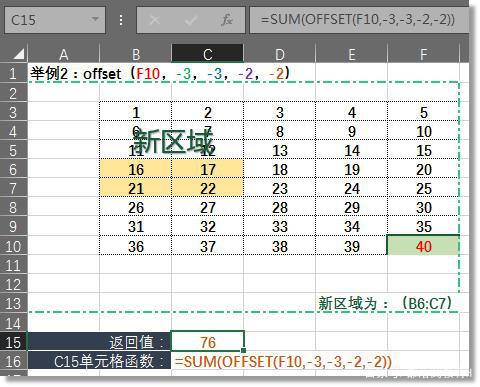
Task: Select row 15 header
Action: point(14,342)
